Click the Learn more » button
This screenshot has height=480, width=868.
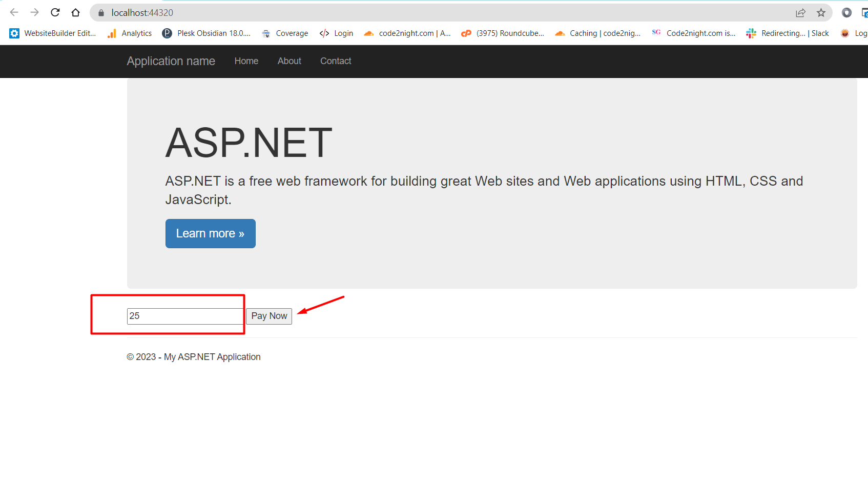211,234
